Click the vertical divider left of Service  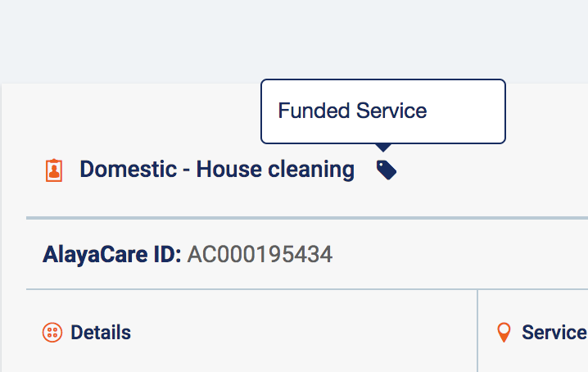(x=477, y=333)
